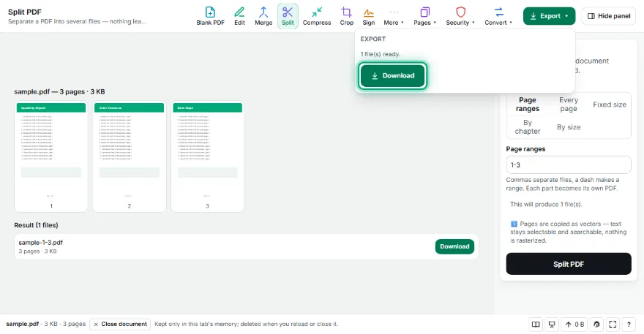Open the Security dropdown menu
Screen dimensions: 644x334
click(x=460, y=16)
